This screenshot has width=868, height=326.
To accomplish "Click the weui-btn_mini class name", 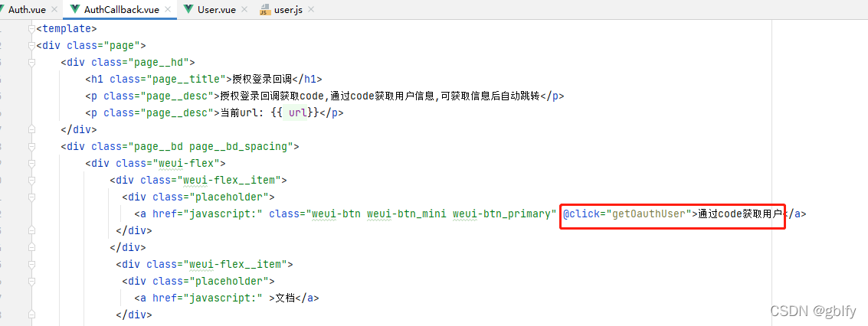I will pos(406,214).
